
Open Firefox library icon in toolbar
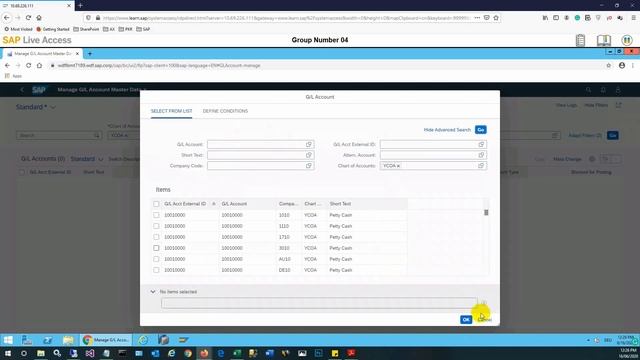click(545, 18)
